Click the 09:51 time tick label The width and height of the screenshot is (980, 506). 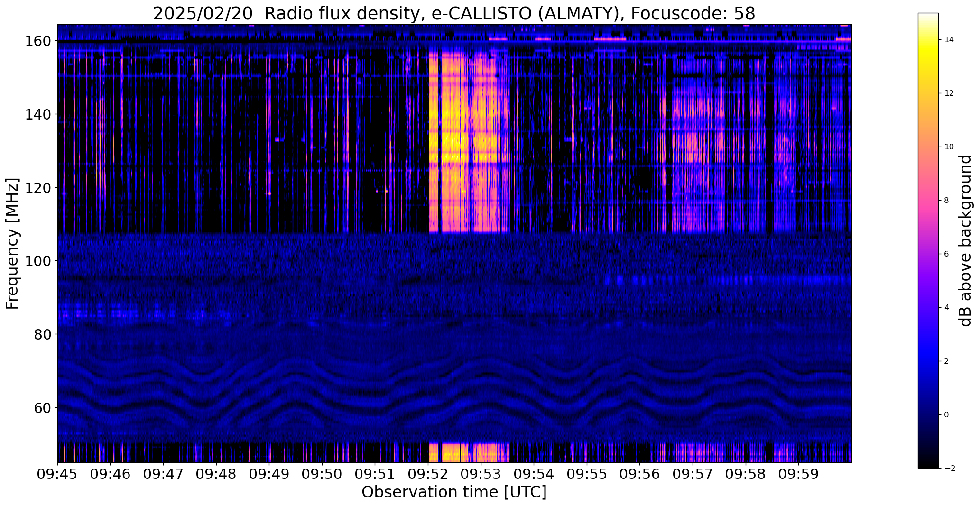[x=375, y=474]
